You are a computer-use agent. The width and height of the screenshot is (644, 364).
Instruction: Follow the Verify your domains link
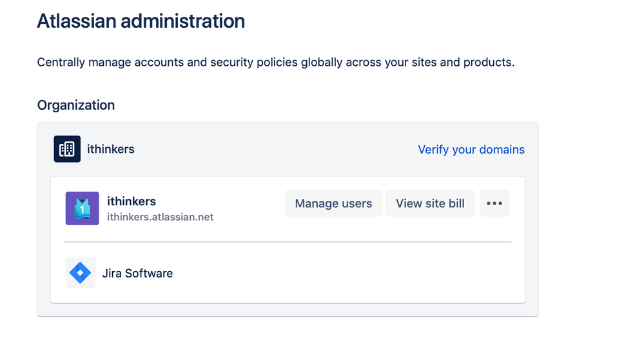click(x=471, y=150)
